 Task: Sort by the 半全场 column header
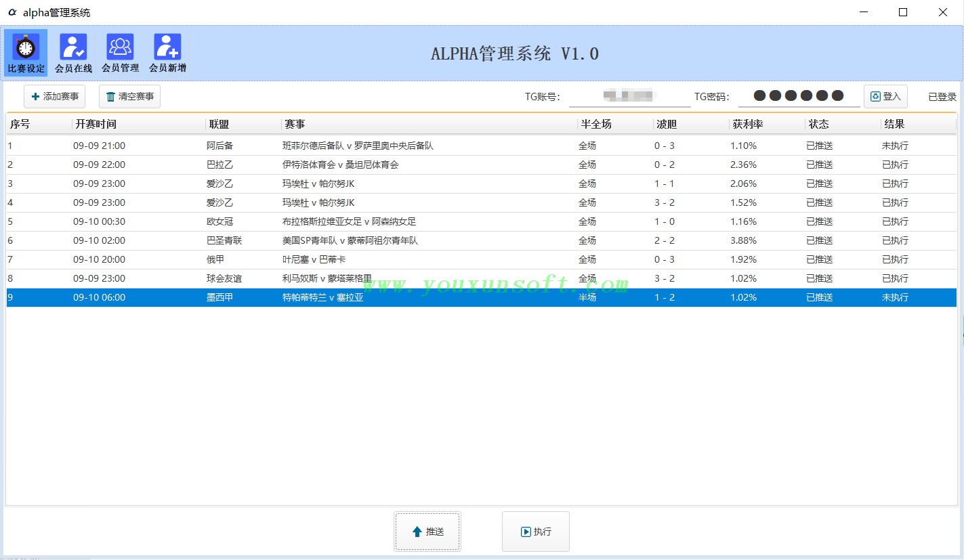point(616,124)
